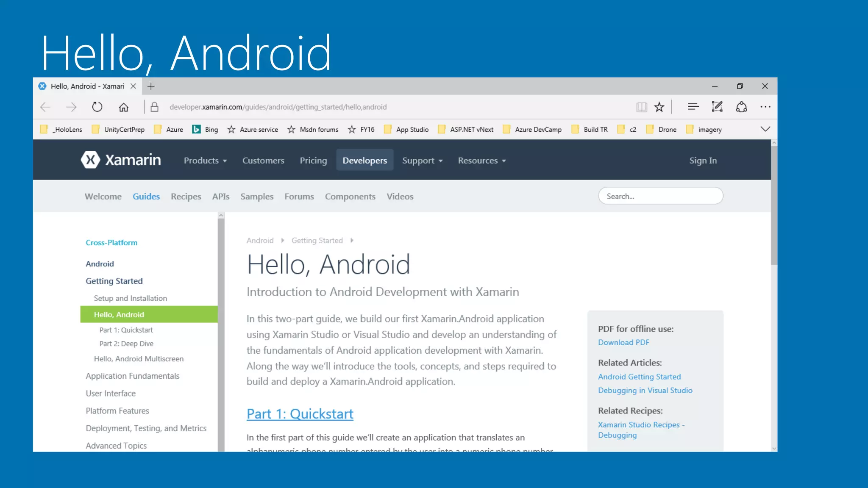
Task: Select the Developers menu item
Action: click(x=364, y=160)
